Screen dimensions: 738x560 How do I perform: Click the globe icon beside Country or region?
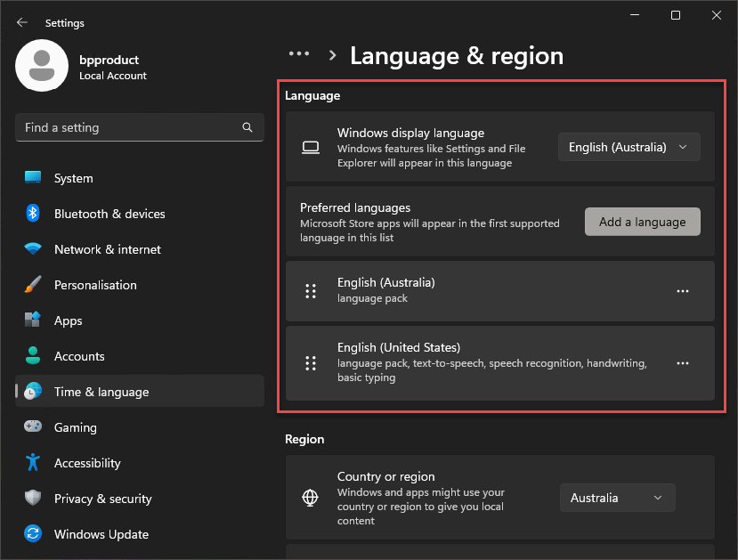click(x=310, y=498)
